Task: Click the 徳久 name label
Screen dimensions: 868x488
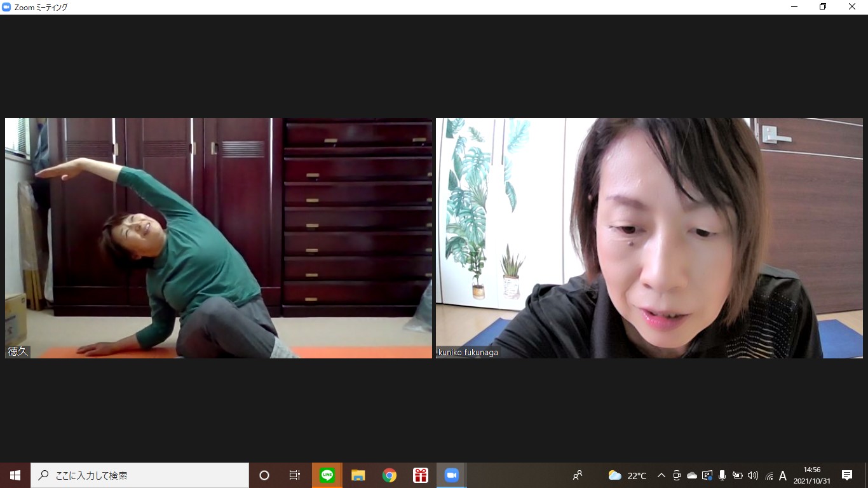Action: coord(18,351)
